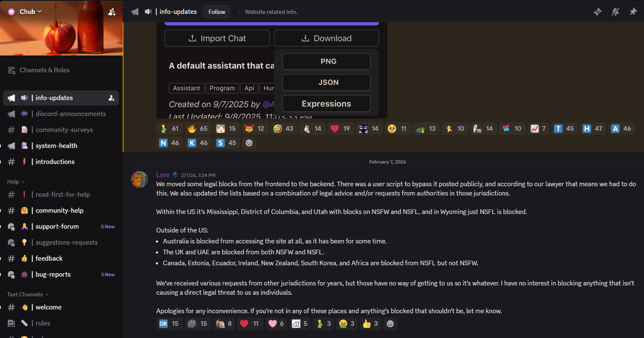
Task: Open Lore's avatar profile picture
Action: coord(139,180)
